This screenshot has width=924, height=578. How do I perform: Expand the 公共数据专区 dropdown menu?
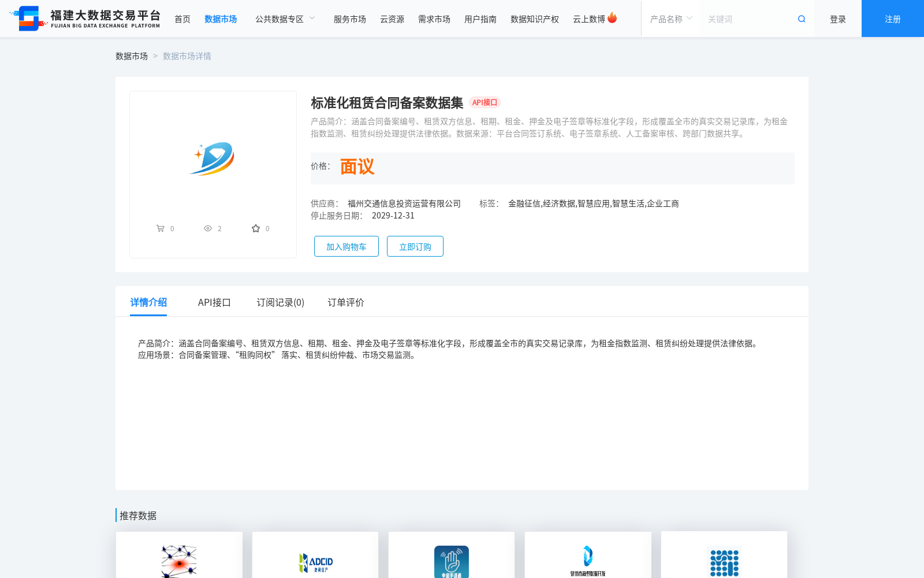point(285,19)
